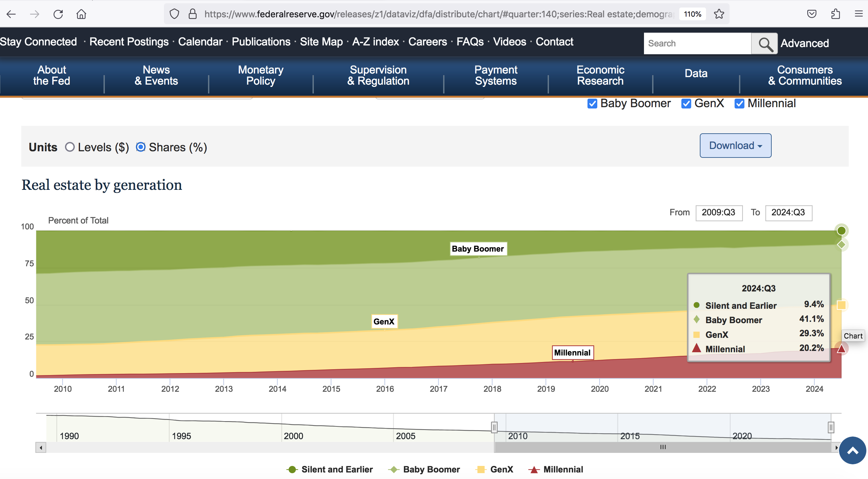Uncheck the GenX checkbox

point(686,104)
